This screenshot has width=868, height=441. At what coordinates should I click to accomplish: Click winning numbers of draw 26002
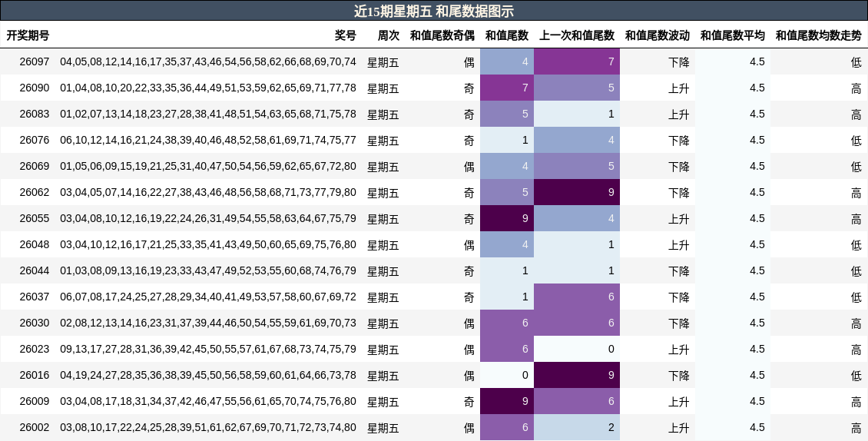pos(208,427)
